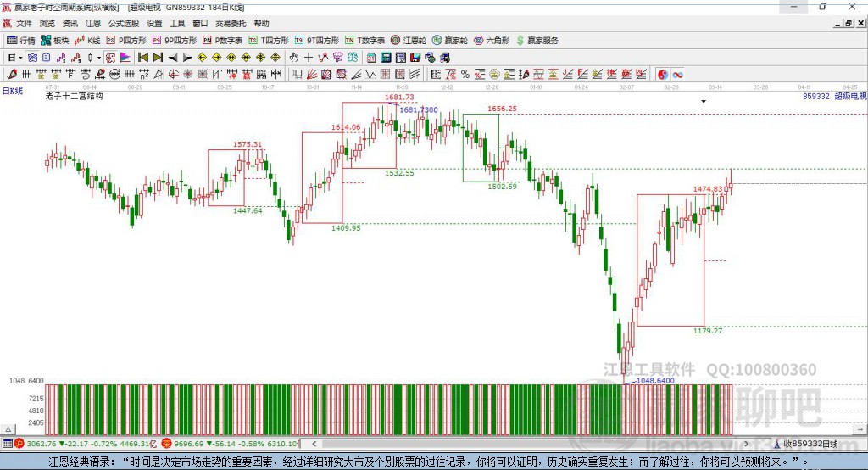The width and height of the screenshot is (868, 470).
Task: Click the first yellow diamond arrow icon
Action: coord(202,58)
